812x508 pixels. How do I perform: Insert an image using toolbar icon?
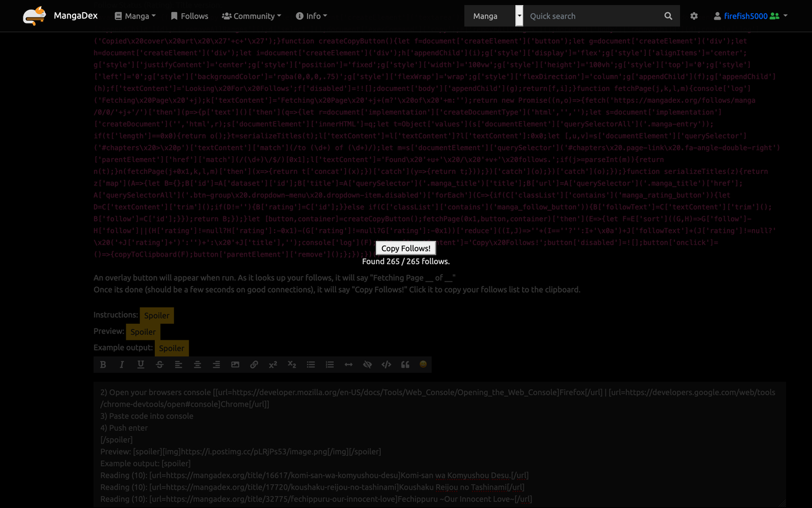coord(235,364)
